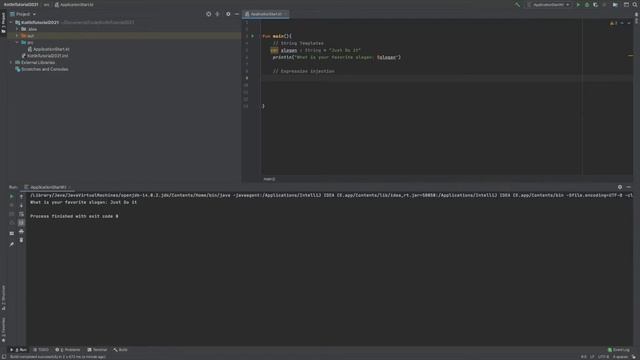
Task: Click the tool windows toggle icon in the status bar corner
Action: click(4, 357)
